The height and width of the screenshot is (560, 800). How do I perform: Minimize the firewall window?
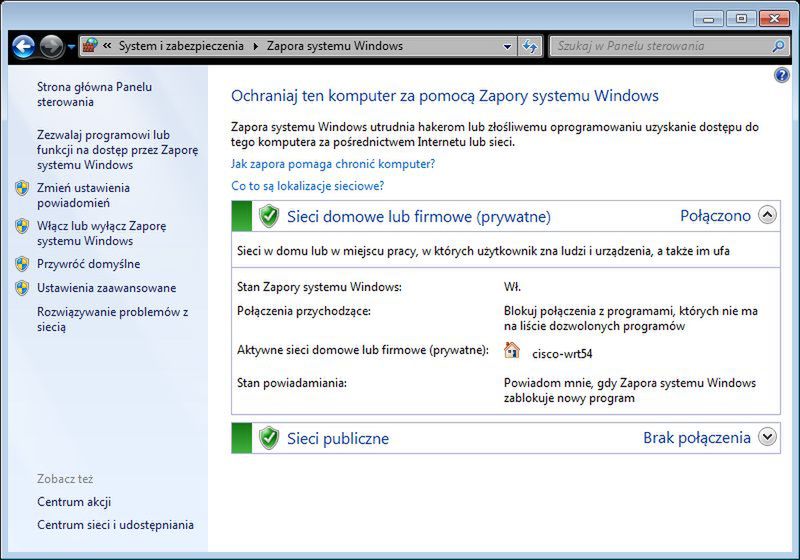point(708,19)
